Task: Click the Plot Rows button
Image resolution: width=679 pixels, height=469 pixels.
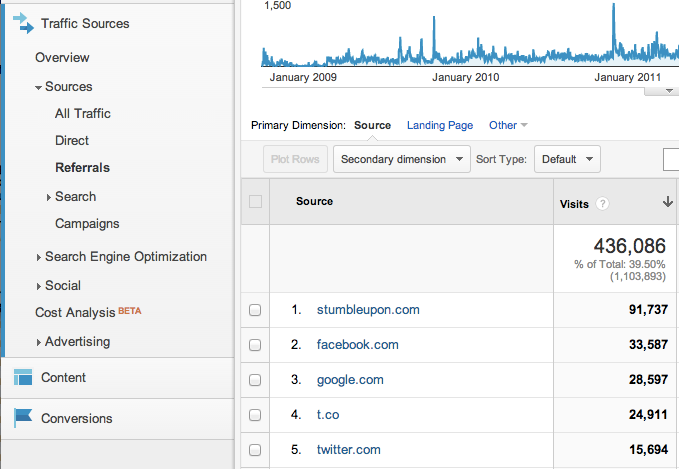Action: pos(295,159)
